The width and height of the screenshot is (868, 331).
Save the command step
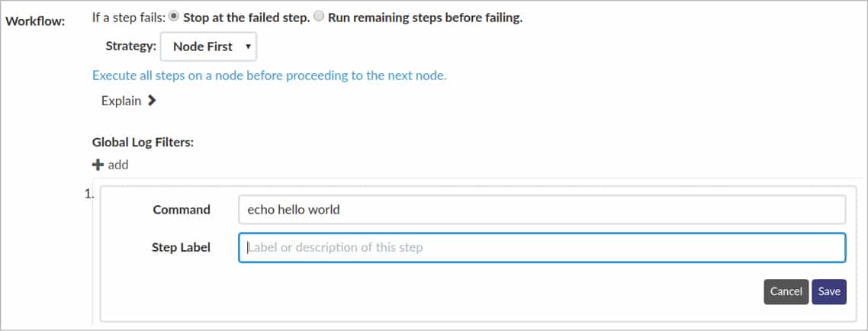pos(829,291)
